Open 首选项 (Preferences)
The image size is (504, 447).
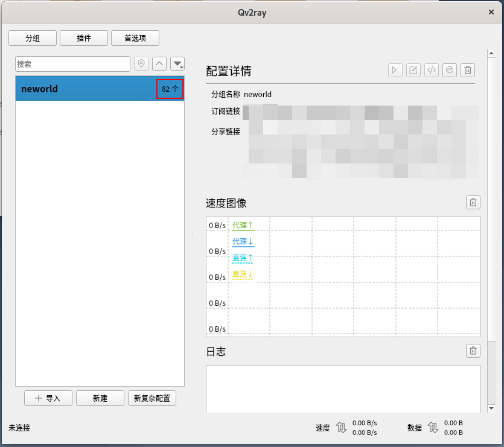(135, 38)
